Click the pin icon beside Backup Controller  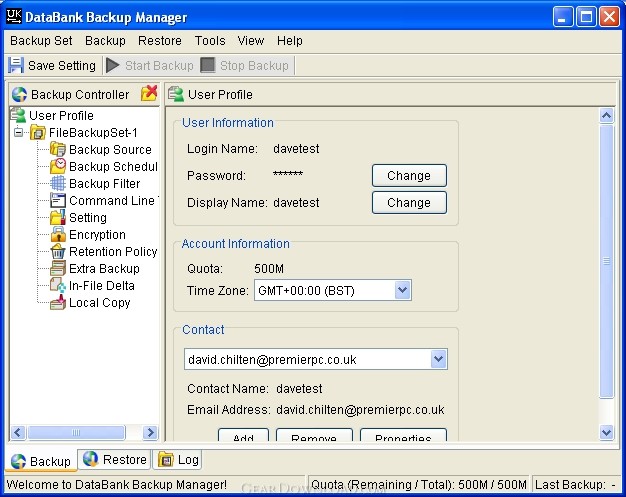pyautogui.click(x=149, y=93)
